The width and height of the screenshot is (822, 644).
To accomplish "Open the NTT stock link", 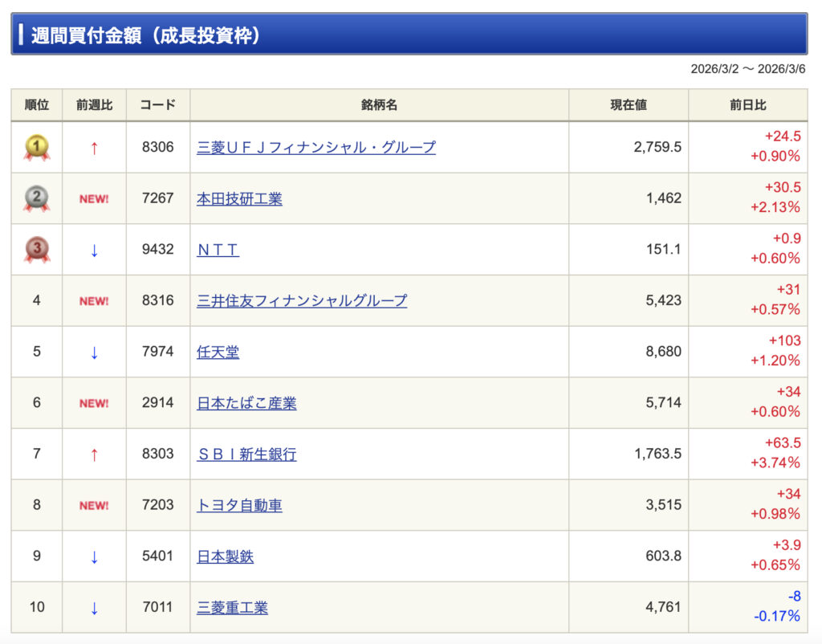I will pyautogui.click(x=218, y=250).
